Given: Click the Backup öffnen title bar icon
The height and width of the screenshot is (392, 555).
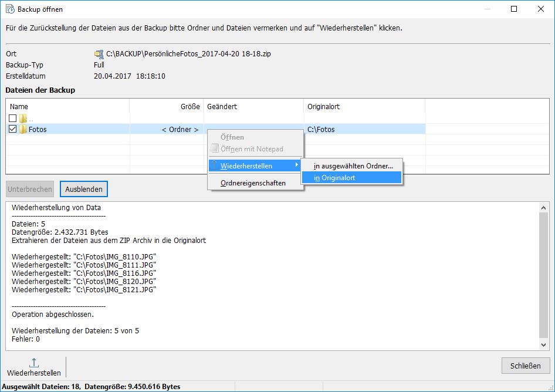Looking at the screenshot, I should 9,9.
